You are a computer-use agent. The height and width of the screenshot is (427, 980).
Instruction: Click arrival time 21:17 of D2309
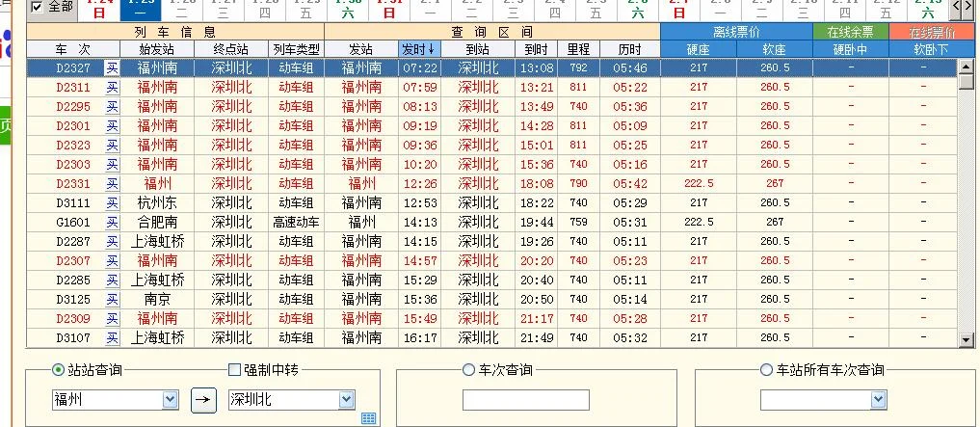point(537,319)
